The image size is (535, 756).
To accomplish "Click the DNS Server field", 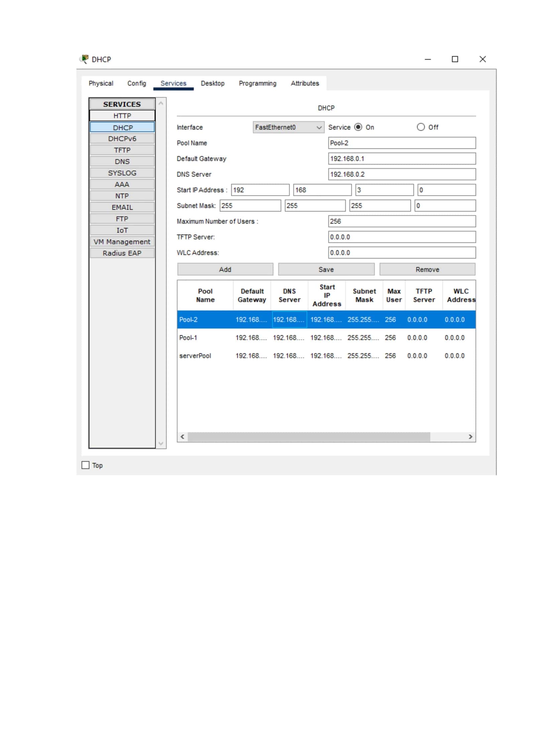I will tap(402, 174).
